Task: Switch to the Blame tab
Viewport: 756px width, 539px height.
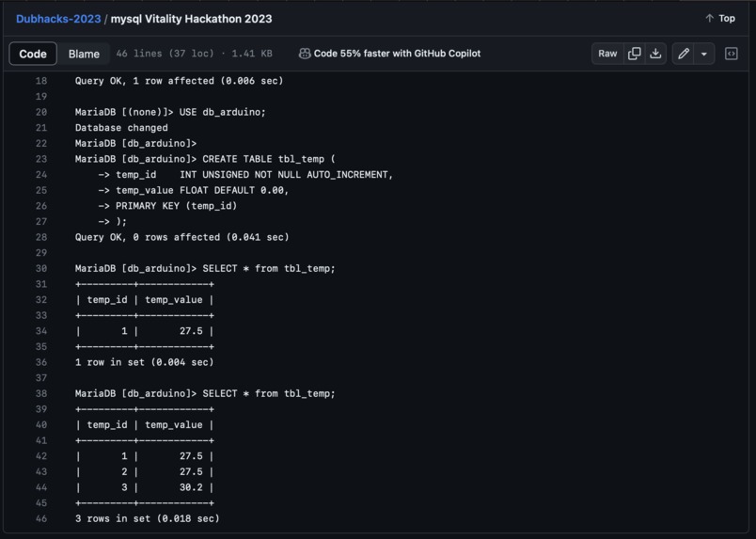Action: click(x=84, y=54)
